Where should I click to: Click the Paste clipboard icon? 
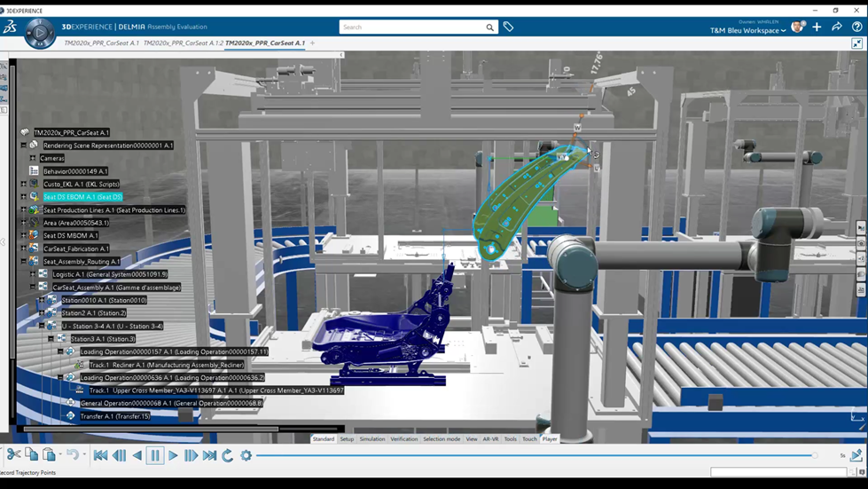pos(49,454)
